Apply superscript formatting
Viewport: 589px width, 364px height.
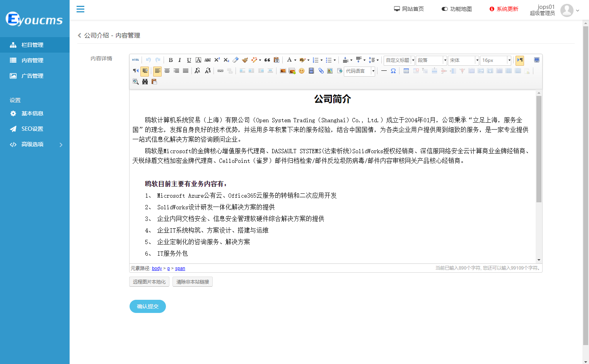coord(217,60)
